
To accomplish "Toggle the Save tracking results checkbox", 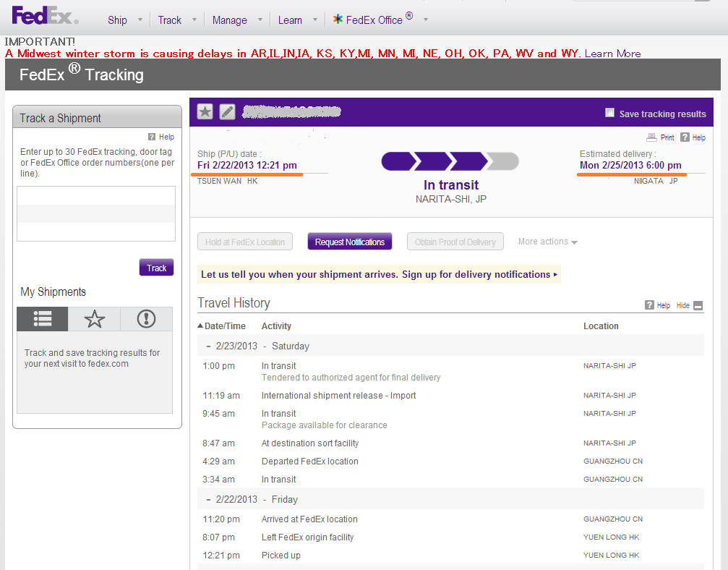I will pyautogui.click(x=609, y=112).
